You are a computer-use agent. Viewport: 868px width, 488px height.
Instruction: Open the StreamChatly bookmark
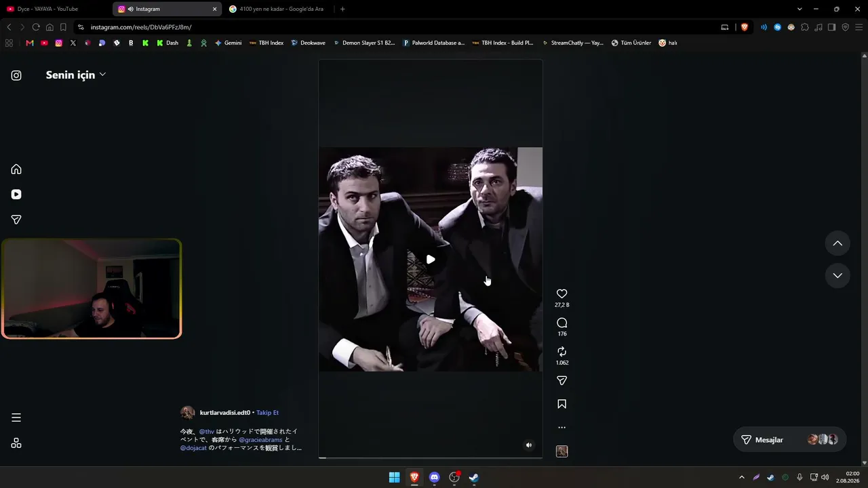click(x=572, y=43)
